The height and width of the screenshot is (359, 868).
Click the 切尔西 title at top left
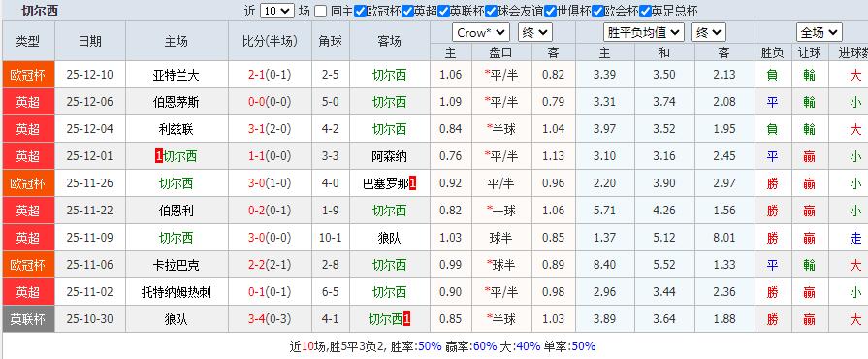point(40,11)
